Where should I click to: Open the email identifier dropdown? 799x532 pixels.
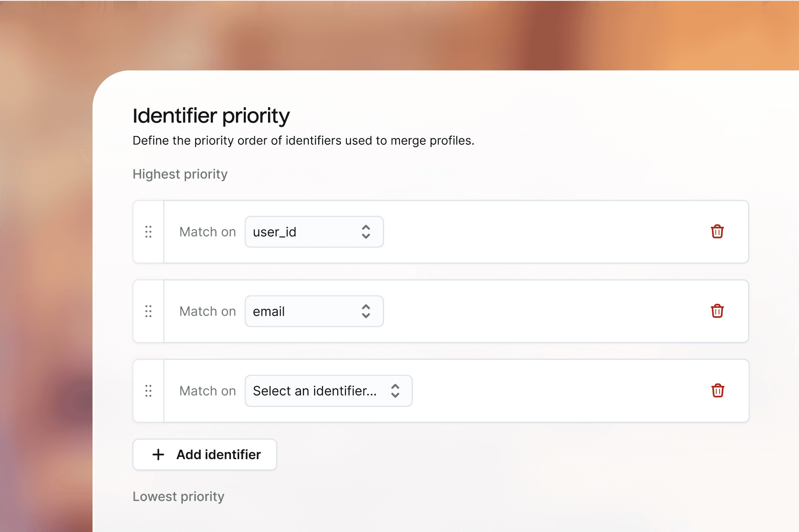pyautogui.click(x=314, y=311)
